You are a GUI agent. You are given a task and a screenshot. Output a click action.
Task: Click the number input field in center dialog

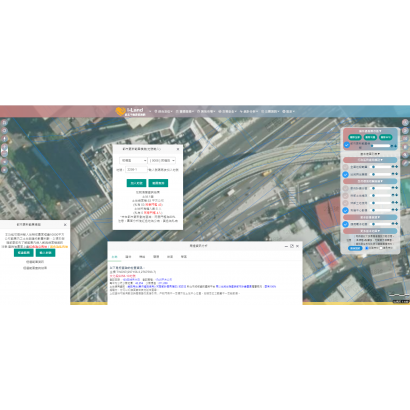pos(136,170)
